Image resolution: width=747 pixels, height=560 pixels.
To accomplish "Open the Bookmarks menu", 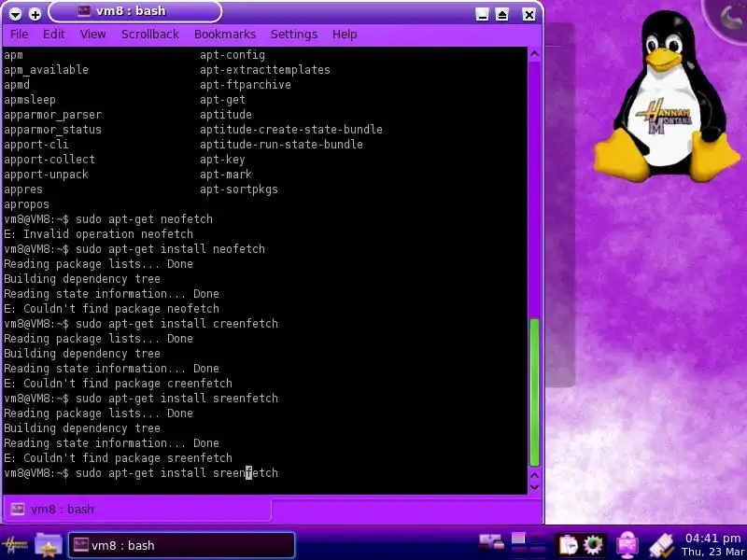I will (x=225, y=35).
